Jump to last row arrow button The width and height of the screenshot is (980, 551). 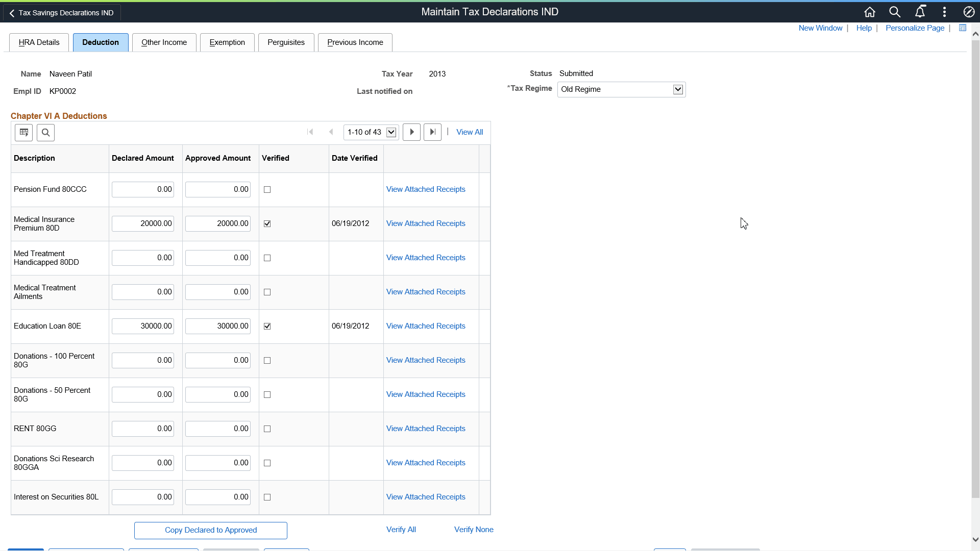432,132
